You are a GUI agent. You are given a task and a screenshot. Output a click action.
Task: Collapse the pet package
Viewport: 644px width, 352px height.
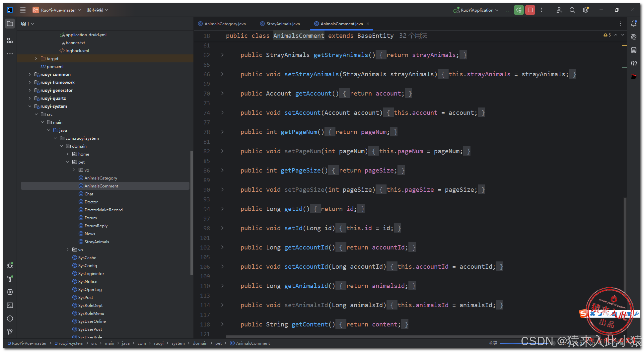click(68, 162)
